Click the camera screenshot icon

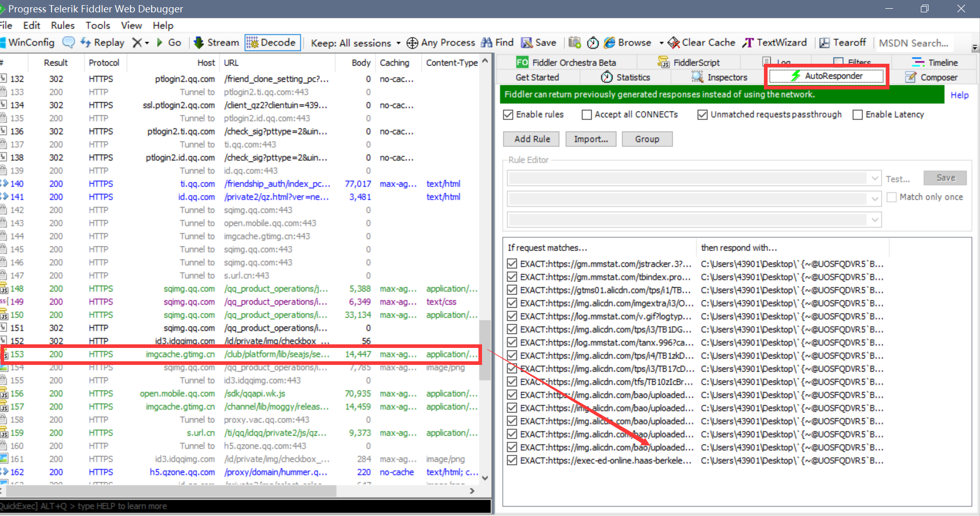[575, 43]
